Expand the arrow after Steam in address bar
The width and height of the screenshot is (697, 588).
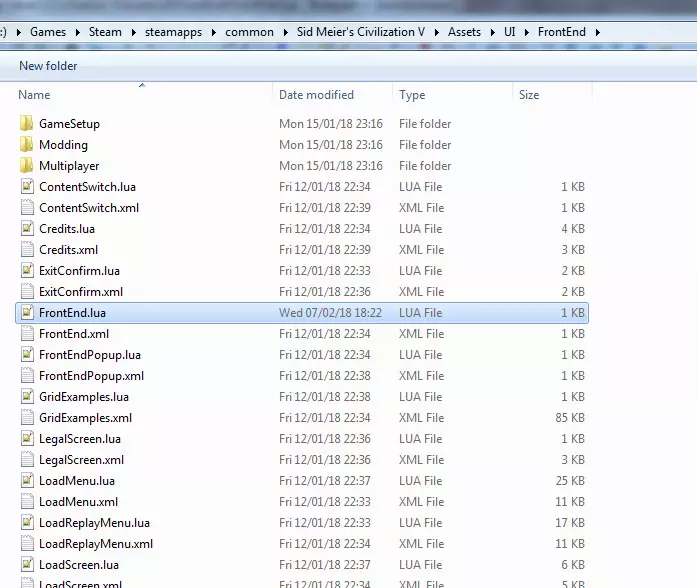[133, 32]
